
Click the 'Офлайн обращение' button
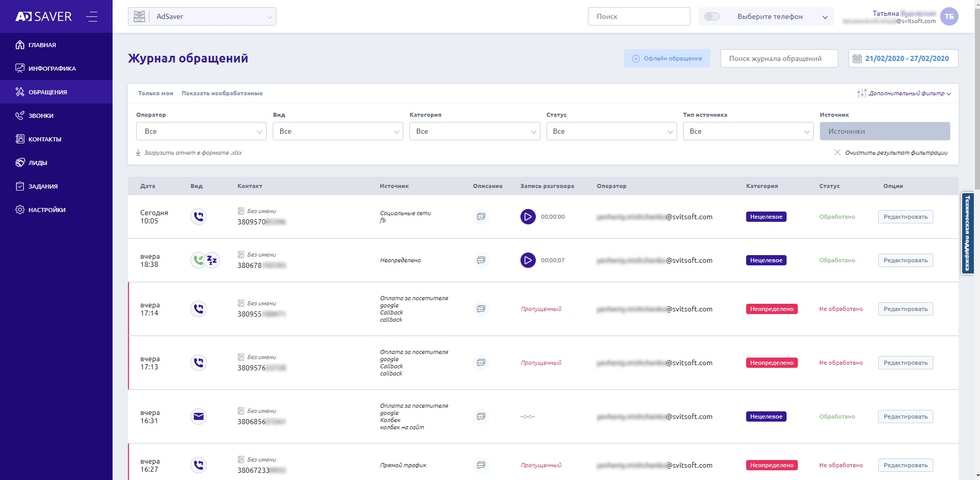(x=667, y=58)
